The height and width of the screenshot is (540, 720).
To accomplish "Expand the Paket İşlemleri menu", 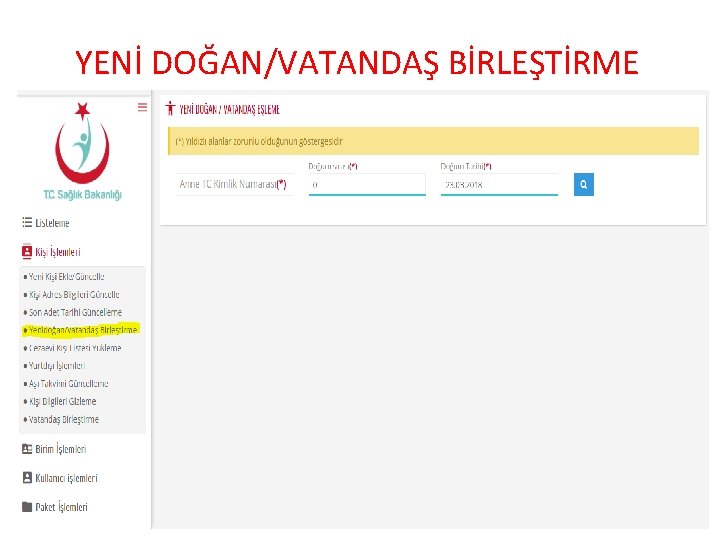I will pyautogui.click(x=61, y=507).
